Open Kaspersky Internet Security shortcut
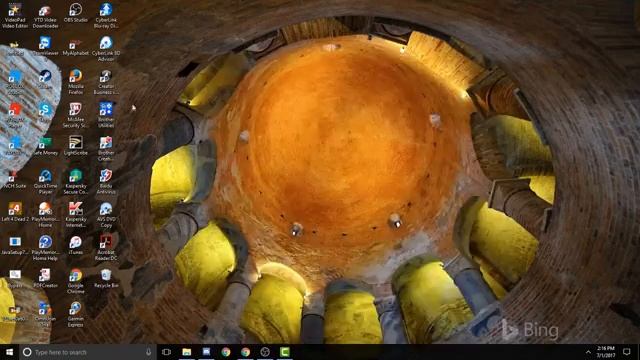 76,215
